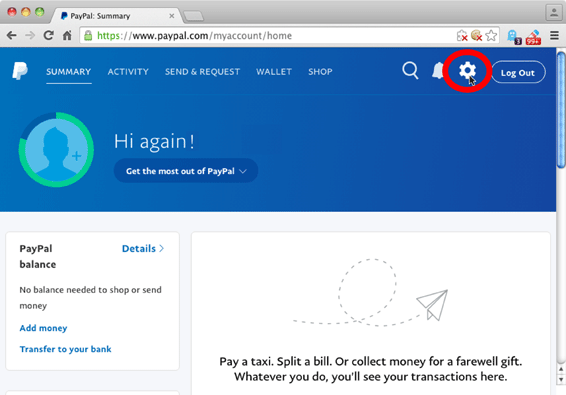Click the Chrome user profile button
The height and width of the screenshot is (395, 566).
coord(554,13)
